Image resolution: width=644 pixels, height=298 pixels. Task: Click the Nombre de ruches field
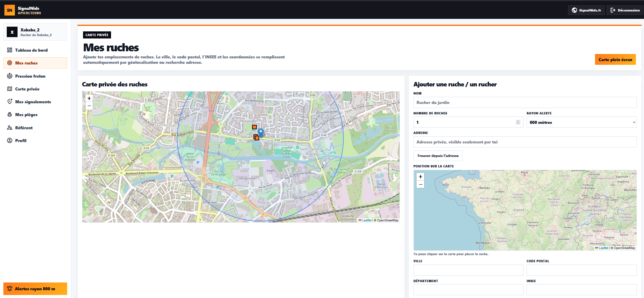[x=468, y=122]
